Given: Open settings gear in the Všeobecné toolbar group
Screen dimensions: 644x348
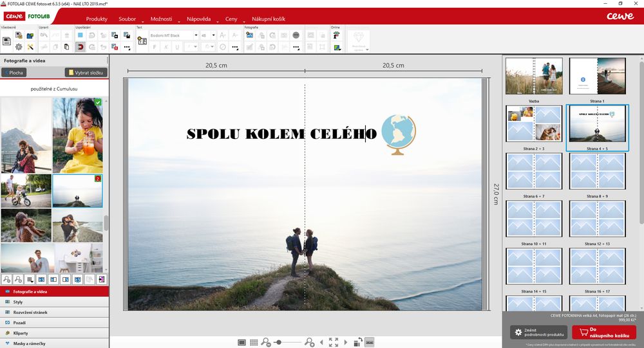Looking at the screenshot, I should [x=19, y=47].
